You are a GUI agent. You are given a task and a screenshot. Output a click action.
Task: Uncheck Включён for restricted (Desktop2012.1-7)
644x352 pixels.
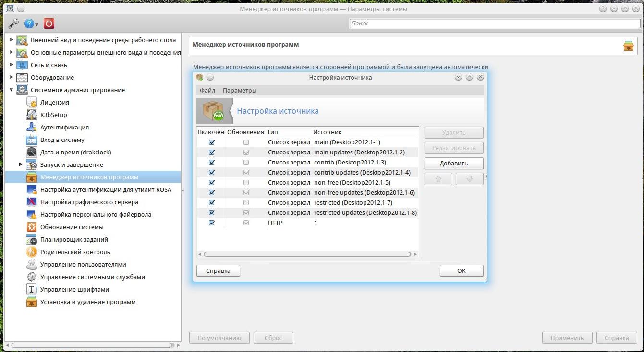pyautogui.click(x=212, y=203)
